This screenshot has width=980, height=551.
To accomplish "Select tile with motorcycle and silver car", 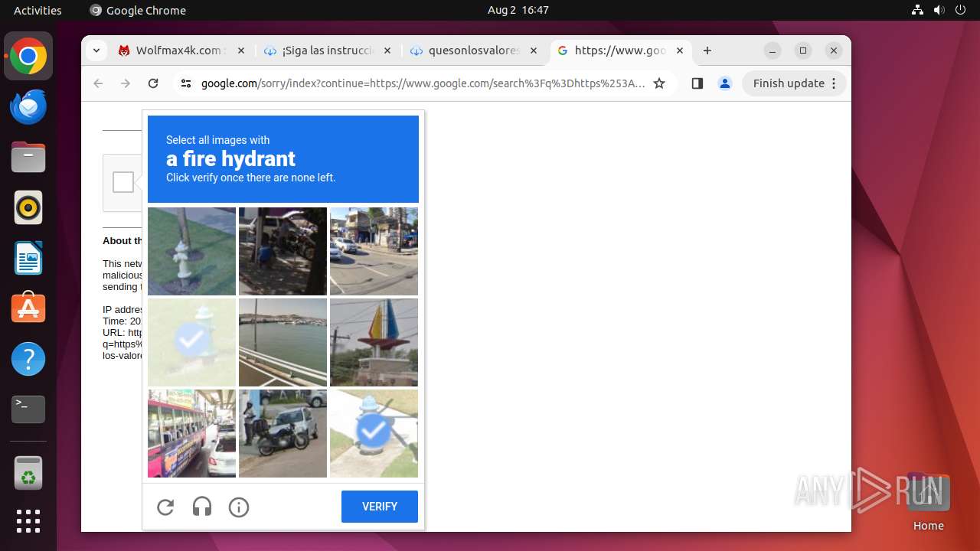I will click(283, 433).
